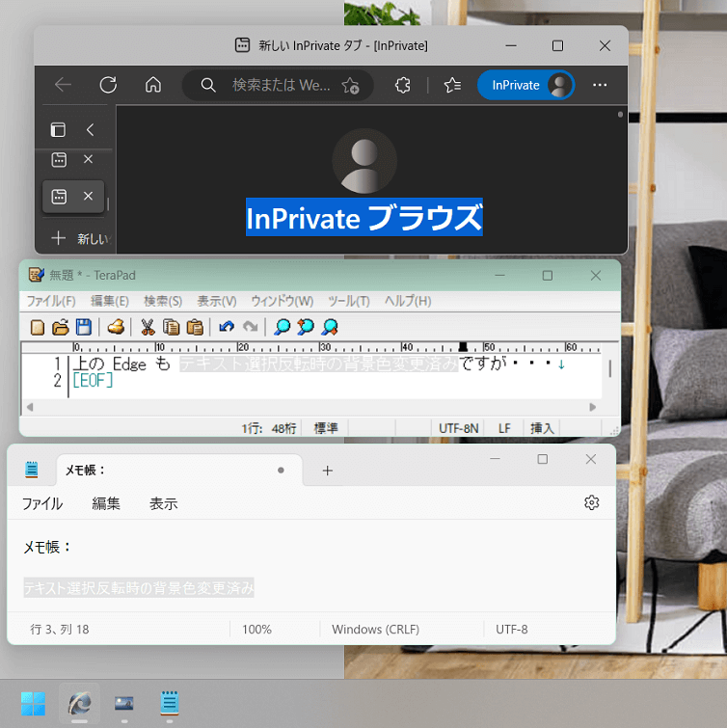Click the [EOF] marker in TeraPad
Viewport: 727px width, 728px height.
click(x=93, y=381)
